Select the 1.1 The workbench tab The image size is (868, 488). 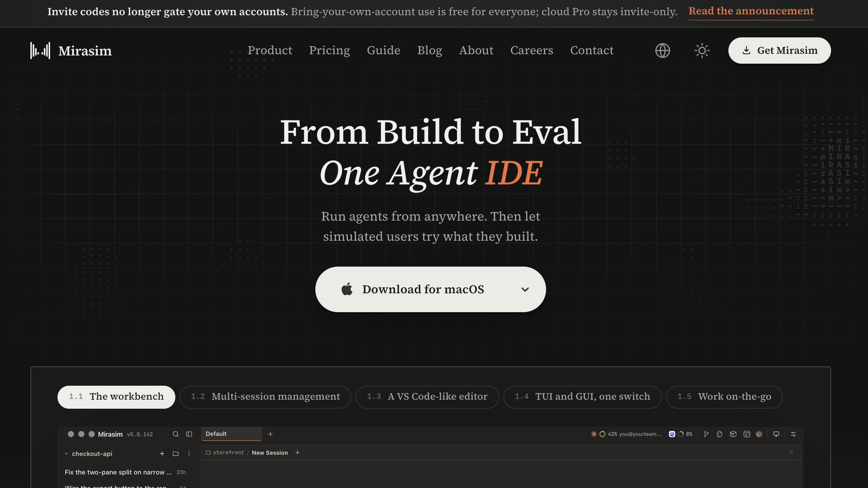[x=116, y=397]
